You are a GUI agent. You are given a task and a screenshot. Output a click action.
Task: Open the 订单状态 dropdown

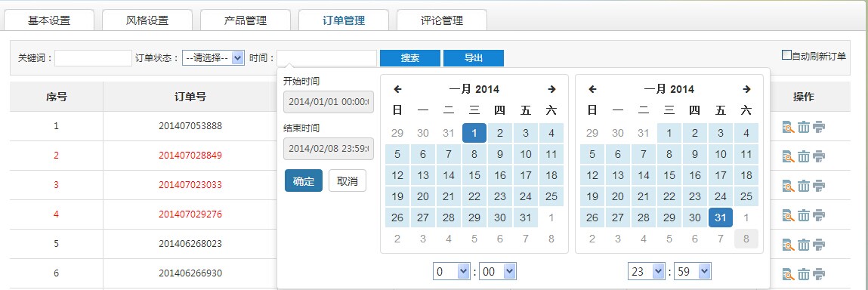pyautogui.click(x=213, y=57)
